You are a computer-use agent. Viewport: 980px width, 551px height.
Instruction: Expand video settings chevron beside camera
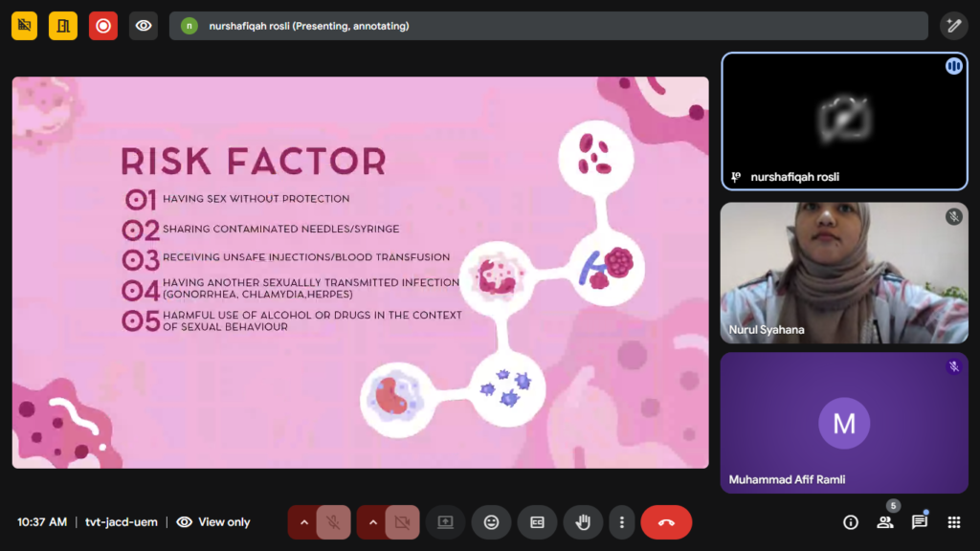click(372, 522)
